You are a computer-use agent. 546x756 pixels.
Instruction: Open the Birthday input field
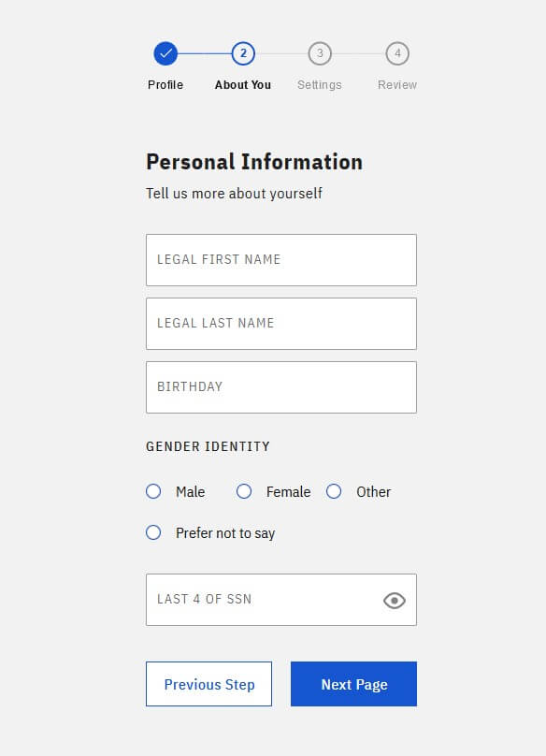pos(281,387)
